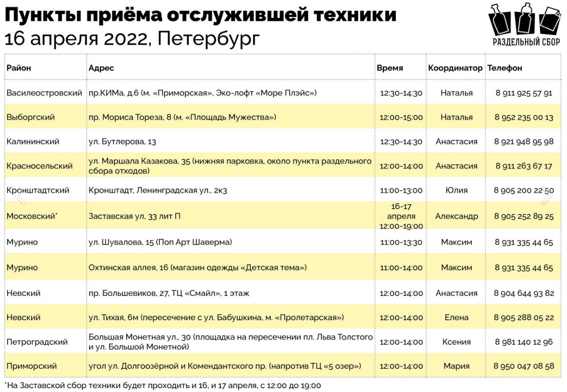Click coordinator Юлия

pyautogui.click(x=456, y=190)
